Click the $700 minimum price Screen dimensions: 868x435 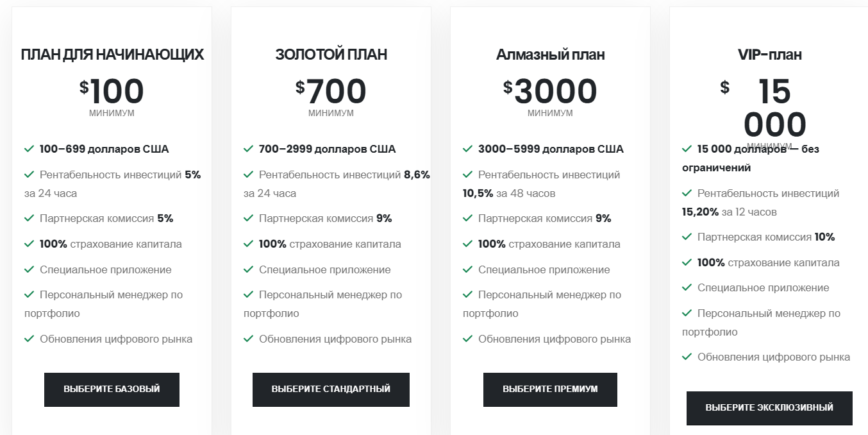click(x=331, y=92)
